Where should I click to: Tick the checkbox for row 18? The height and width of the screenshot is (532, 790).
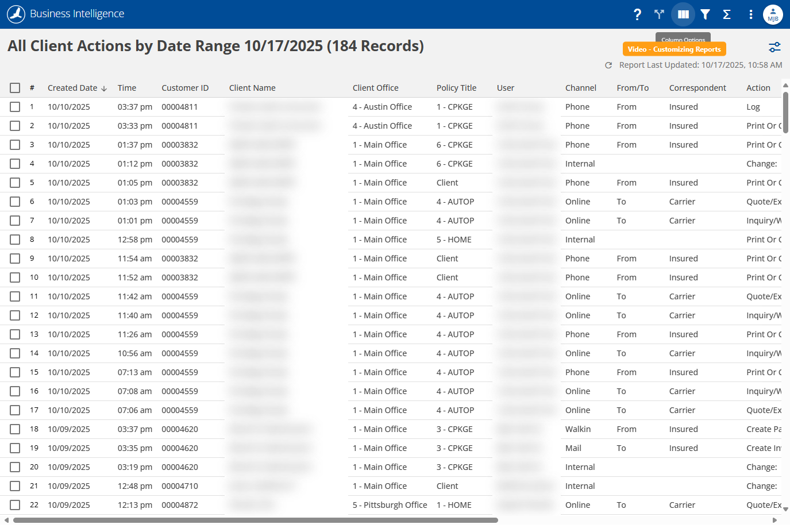click(x=15, y=429)
